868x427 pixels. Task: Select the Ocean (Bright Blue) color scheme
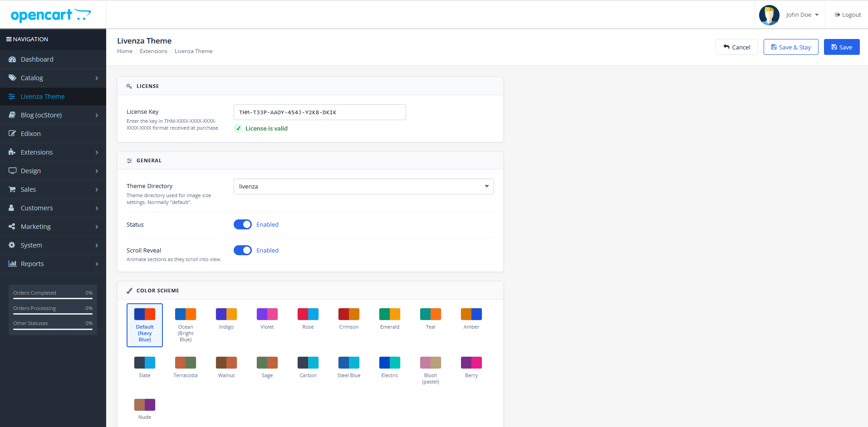pyautogui.click(x=186, y=325)
